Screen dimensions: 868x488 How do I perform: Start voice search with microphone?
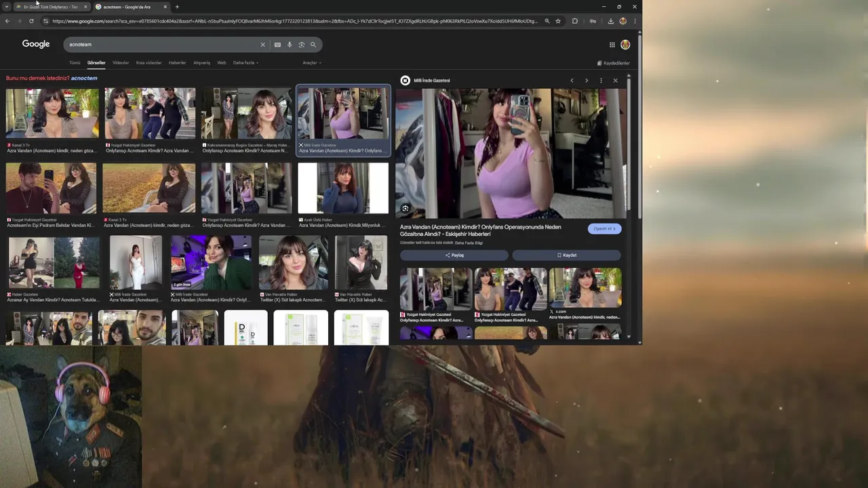[290, 45]
